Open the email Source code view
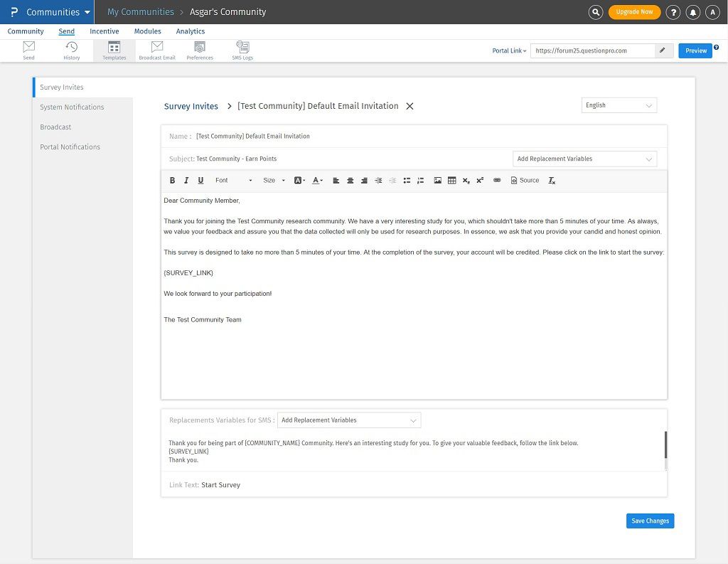728x564 pixels. [x=525, y=180]
